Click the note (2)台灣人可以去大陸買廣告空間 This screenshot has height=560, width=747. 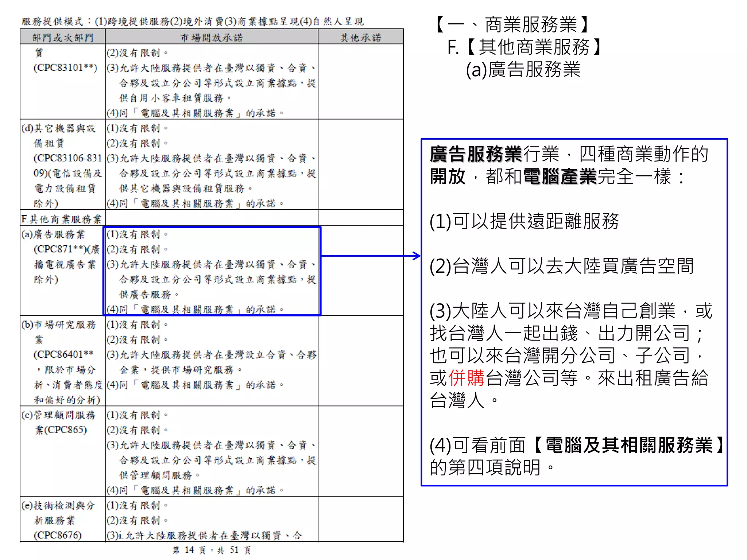pos(562,266)
